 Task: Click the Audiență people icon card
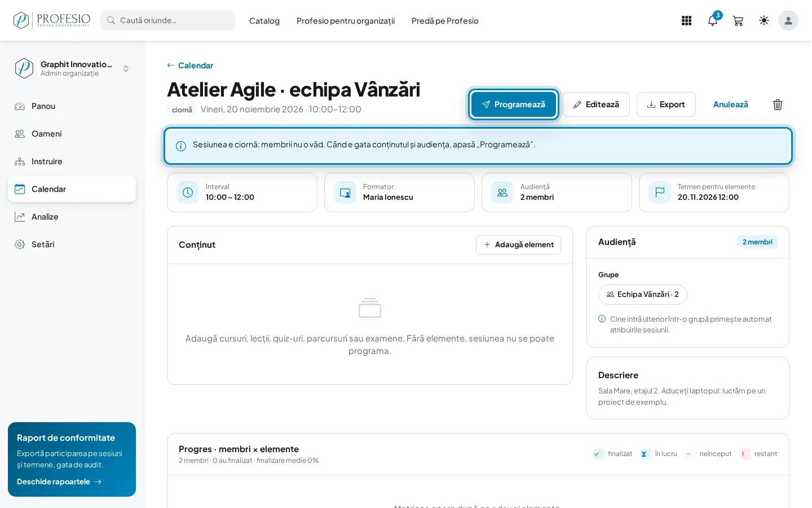[x=502, y=192]
